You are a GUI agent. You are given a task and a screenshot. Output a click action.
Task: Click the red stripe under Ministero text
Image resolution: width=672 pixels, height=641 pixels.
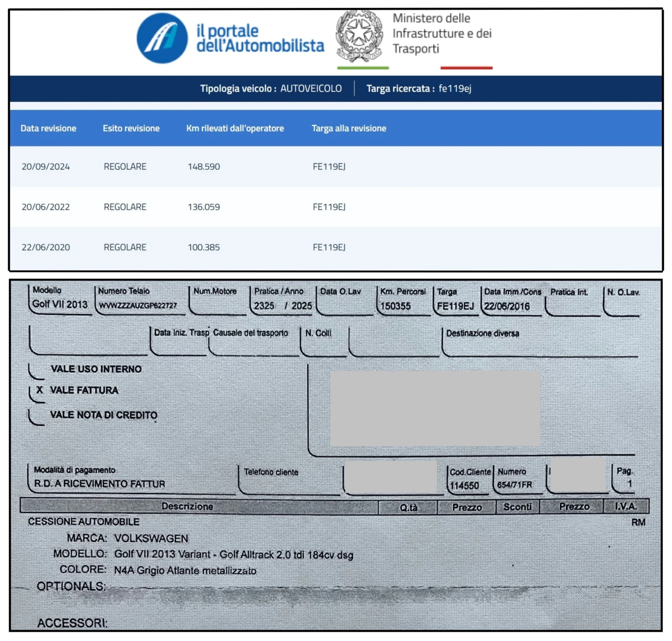pos(466,68)
